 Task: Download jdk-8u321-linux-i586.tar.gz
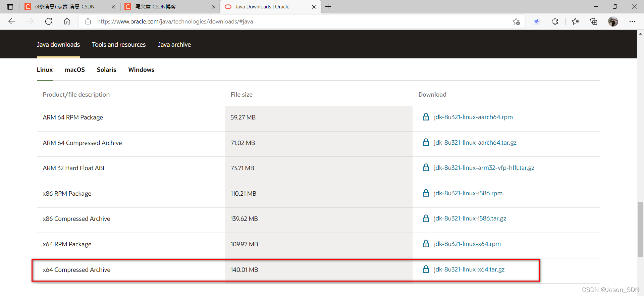(x=470, y=218)
